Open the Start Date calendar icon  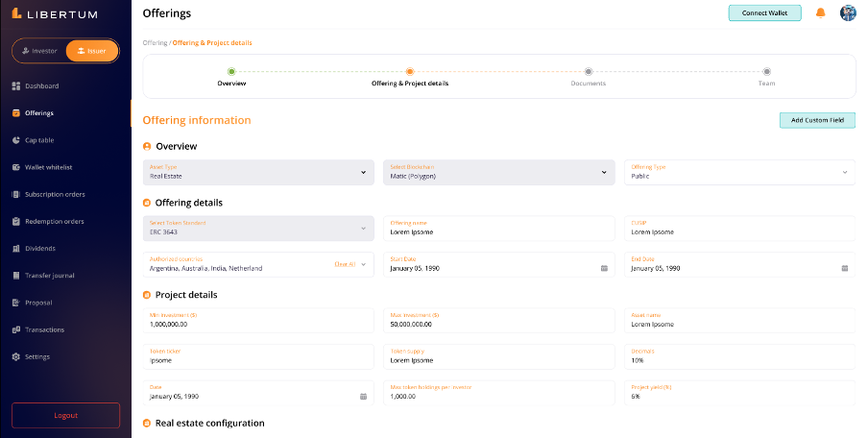[x=604, y=268]
